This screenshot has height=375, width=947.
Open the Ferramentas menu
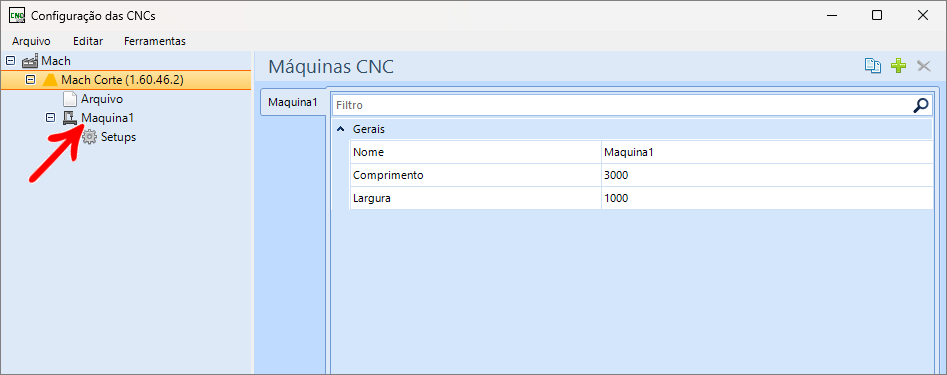click(x=155, y=41)
